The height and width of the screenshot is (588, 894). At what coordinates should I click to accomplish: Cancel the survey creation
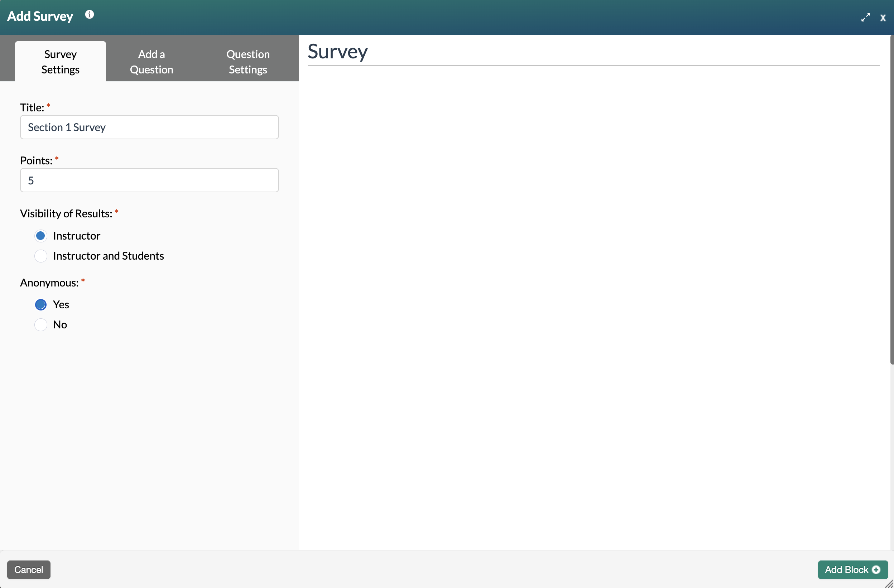click(29, 570)
